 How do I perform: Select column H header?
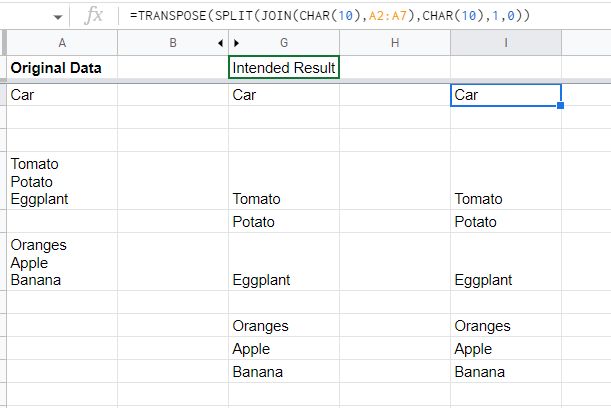point(395,43)
